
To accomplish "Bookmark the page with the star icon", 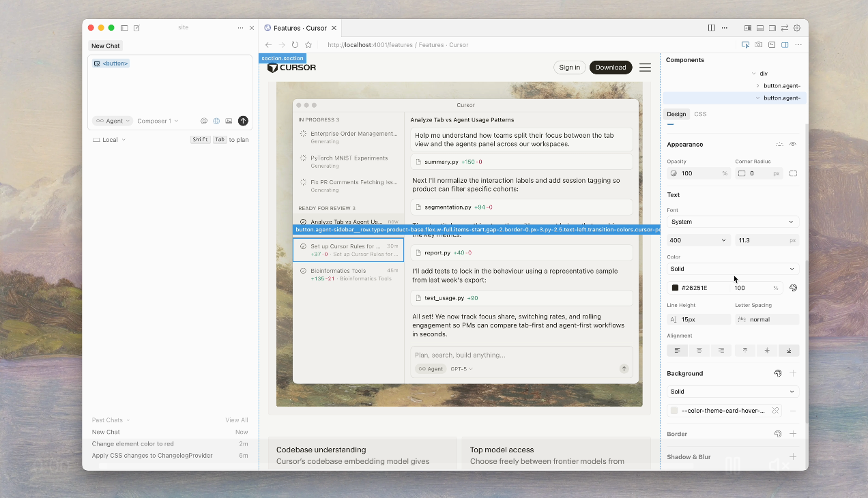I will click(x=308, y=45).
